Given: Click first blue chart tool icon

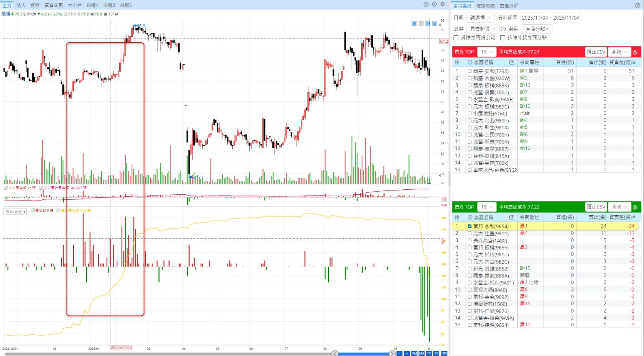Looking at the screenshot, I should click(x=414, y=23).
